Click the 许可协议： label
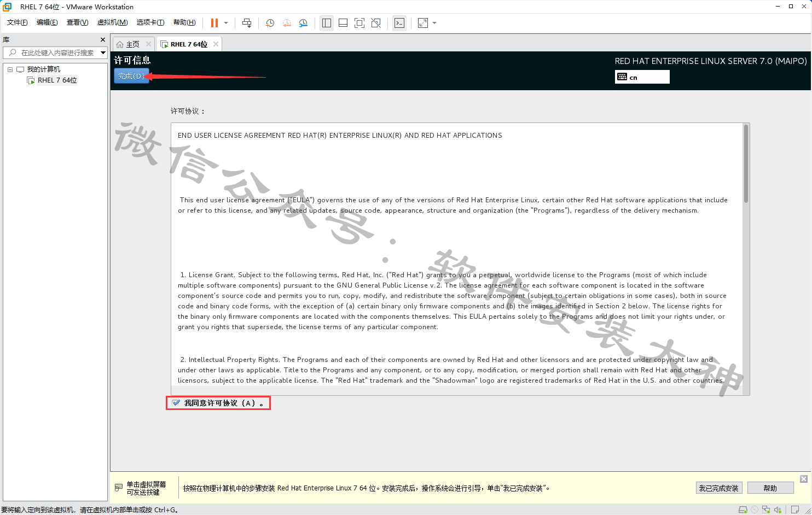812x515 pixels. [x=188, y=111]
